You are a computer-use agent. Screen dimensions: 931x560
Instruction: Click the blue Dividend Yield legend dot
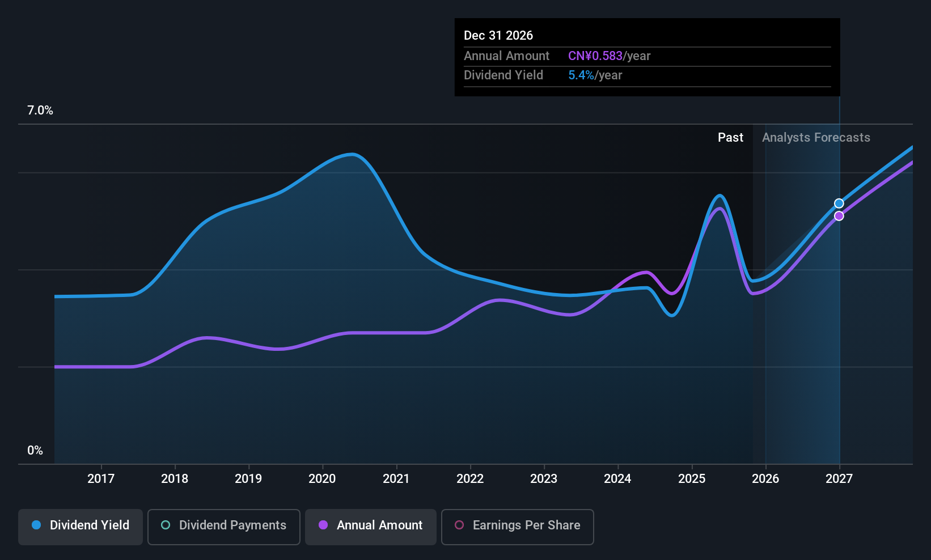(36, 525)
